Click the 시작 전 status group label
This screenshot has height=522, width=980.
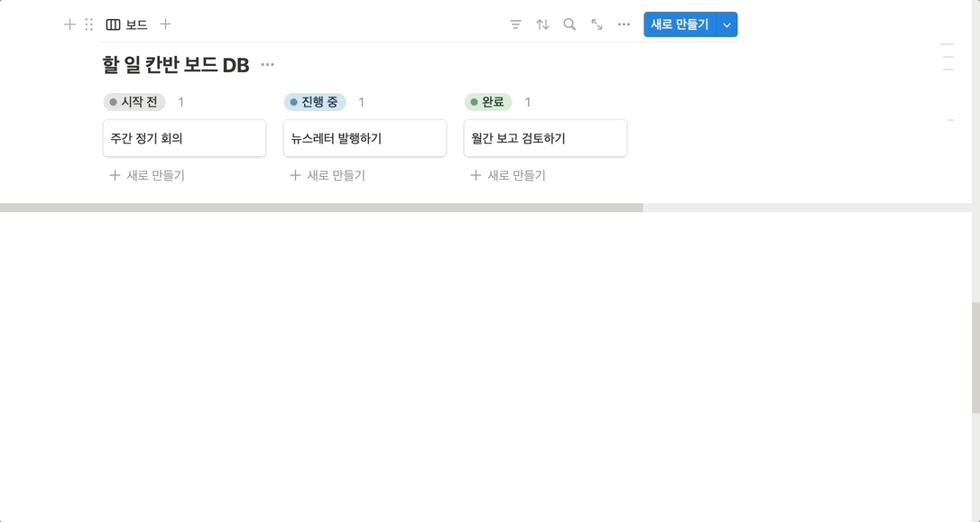(x=134, y=102)
